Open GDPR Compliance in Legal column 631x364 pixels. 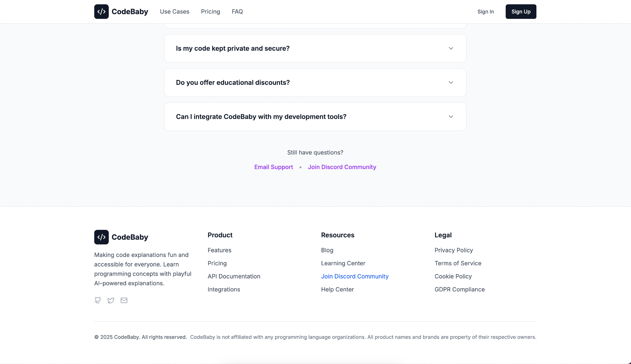(x=459, y=290)
